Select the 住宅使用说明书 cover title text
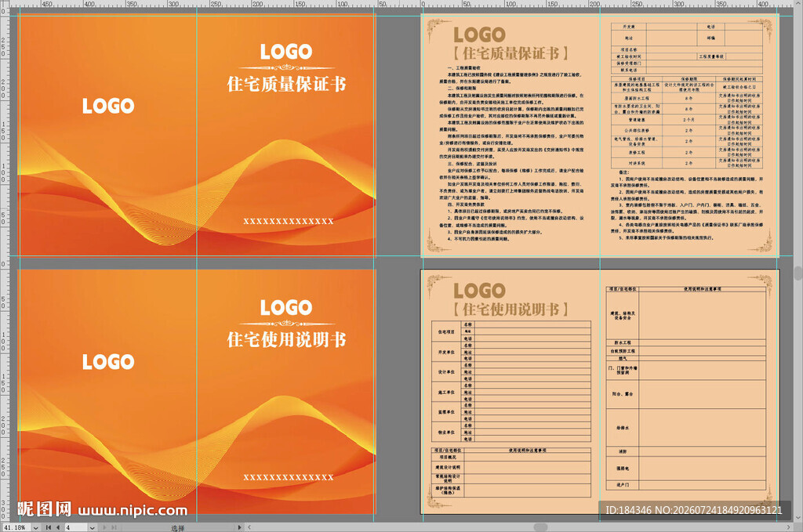803x532 pixels. tap(287, 340)
